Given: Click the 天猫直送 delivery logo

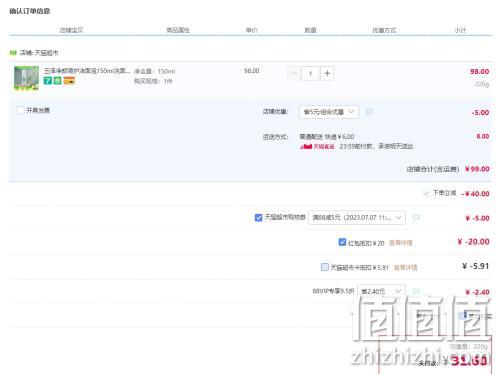Looking at the screenshot, I should click(317, 146).
